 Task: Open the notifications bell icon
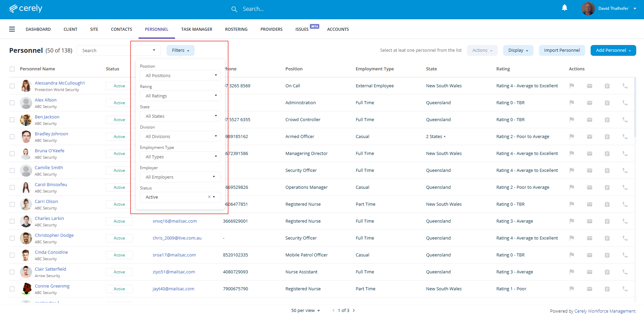coord(564,8)
